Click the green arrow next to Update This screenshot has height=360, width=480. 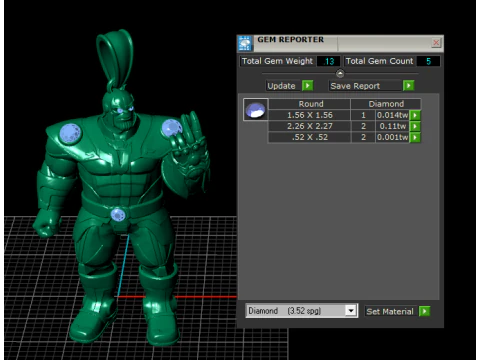coord(308,86)
